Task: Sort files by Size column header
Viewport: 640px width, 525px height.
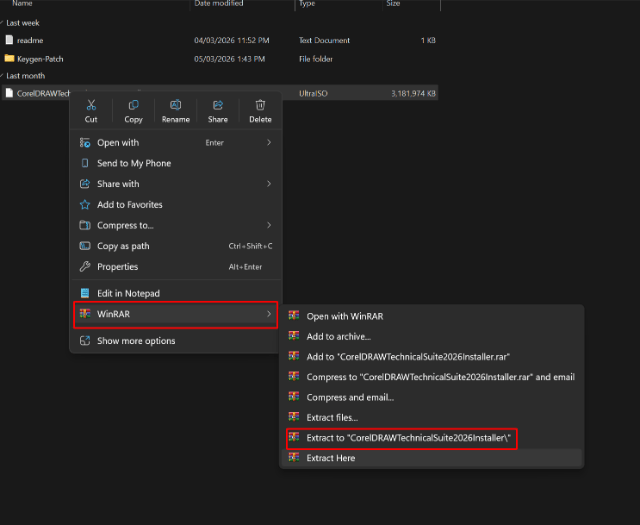Action: click(x=393, y=4)
